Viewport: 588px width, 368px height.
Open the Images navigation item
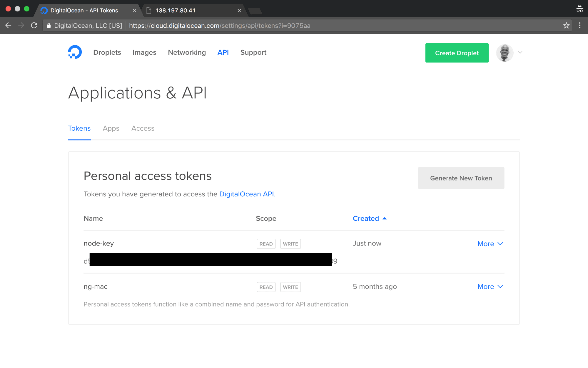click(144, 52)
